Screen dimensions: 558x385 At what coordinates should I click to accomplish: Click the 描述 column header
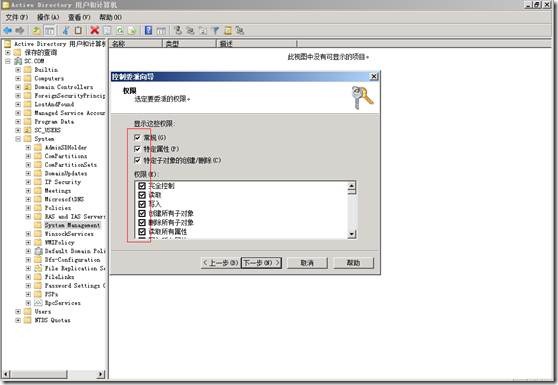point(257,44)
